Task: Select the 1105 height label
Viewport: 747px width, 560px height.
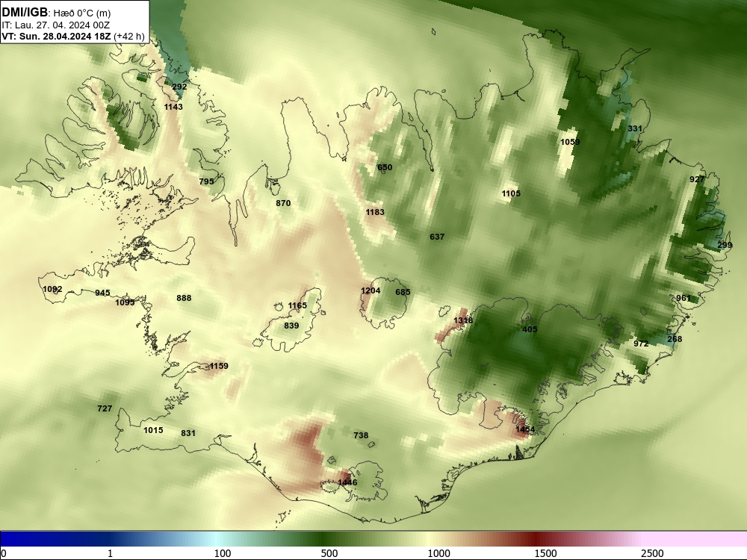Action: 511,193
